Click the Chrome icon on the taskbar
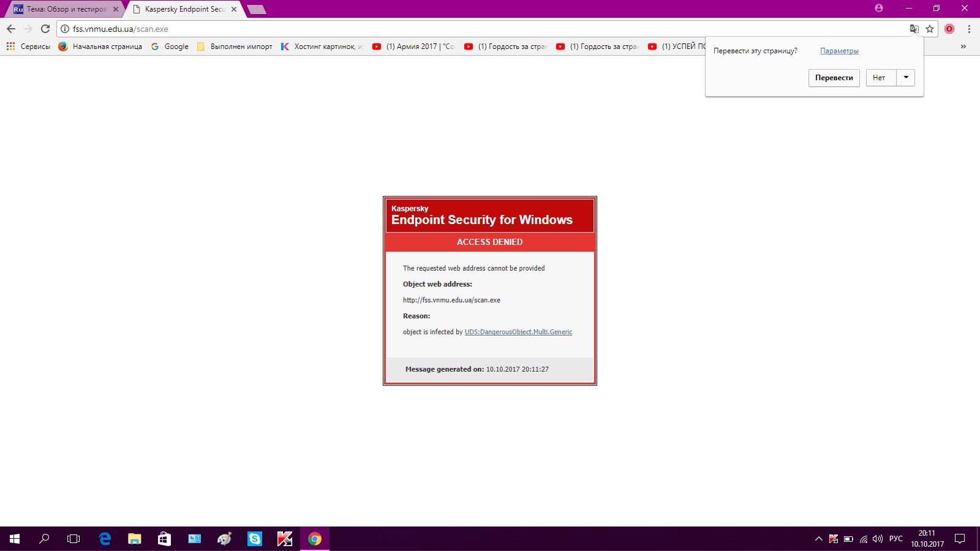Viewport: 980px width, 551px height. pyautogui.click(x=314, y=539)
